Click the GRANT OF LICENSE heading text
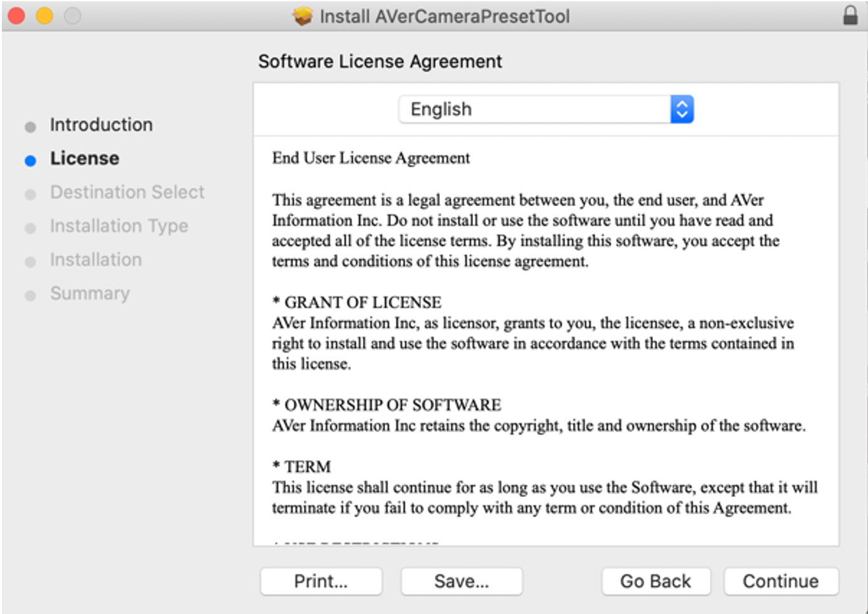 [362, 303]
